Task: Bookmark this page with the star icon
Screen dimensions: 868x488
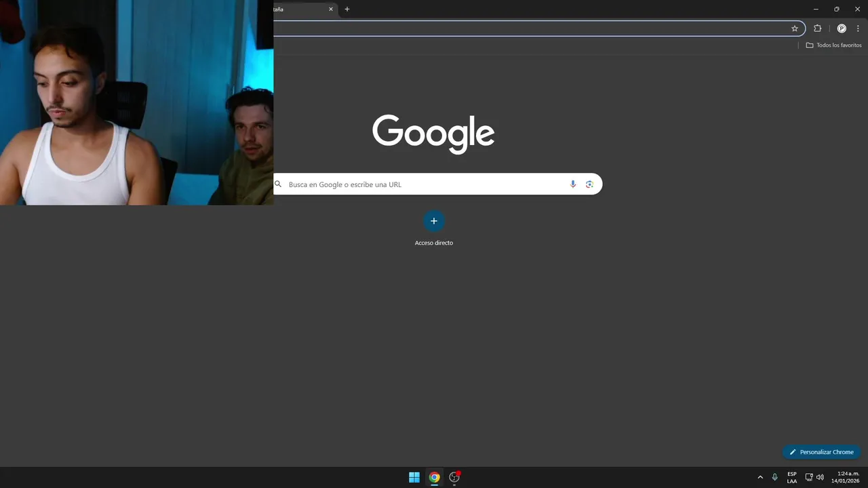Action: [795, 28]
